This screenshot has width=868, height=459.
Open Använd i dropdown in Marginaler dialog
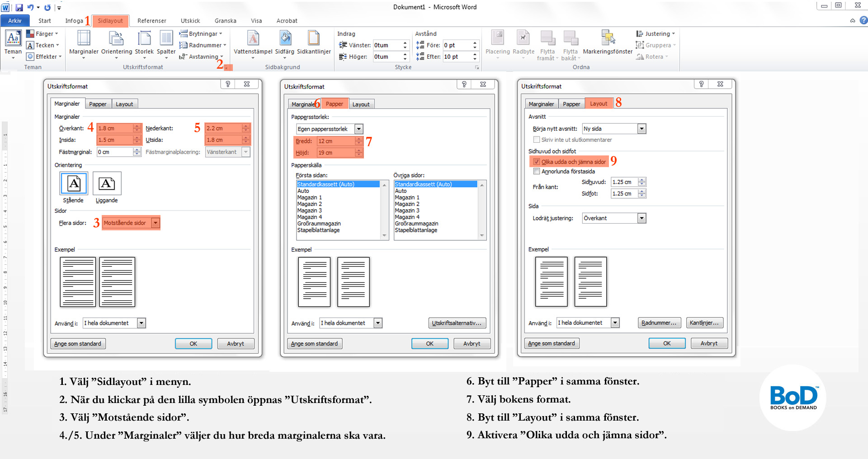point(142,323)
